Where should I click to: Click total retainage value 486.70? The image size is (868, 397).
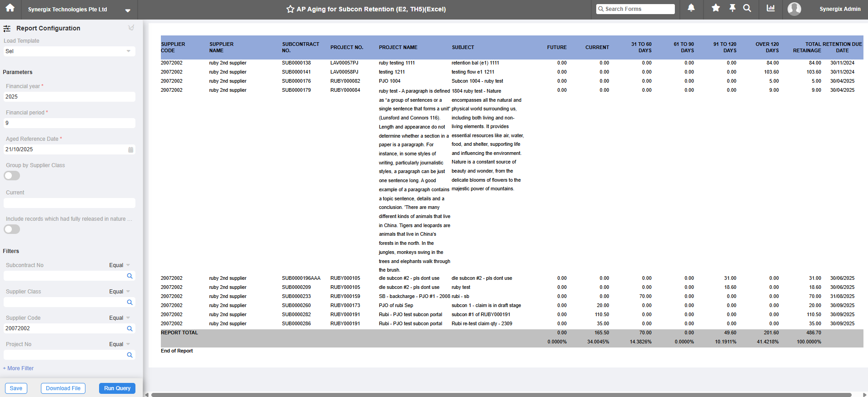click(x=813, y=333)
